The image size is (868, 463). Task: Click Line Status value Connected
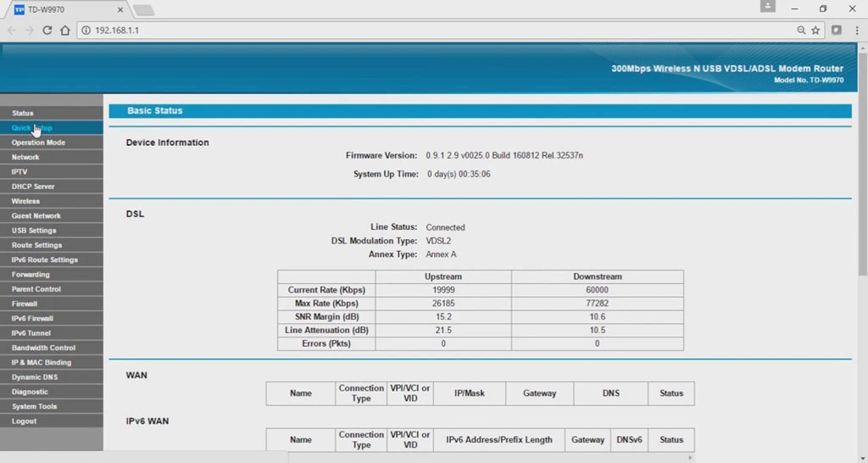(446, 227)
